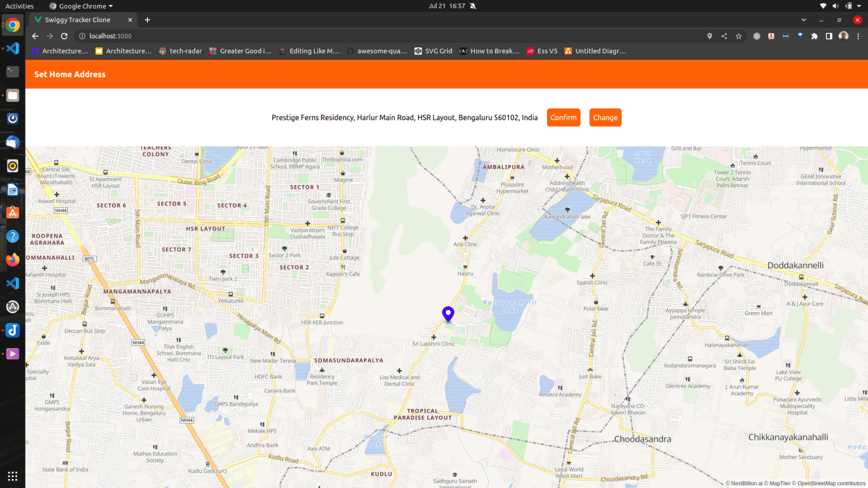Open Chrome's three-dot menu
The width and height of the screenshot is (868, 488).
pyautogui.click(x=858, y=36)
